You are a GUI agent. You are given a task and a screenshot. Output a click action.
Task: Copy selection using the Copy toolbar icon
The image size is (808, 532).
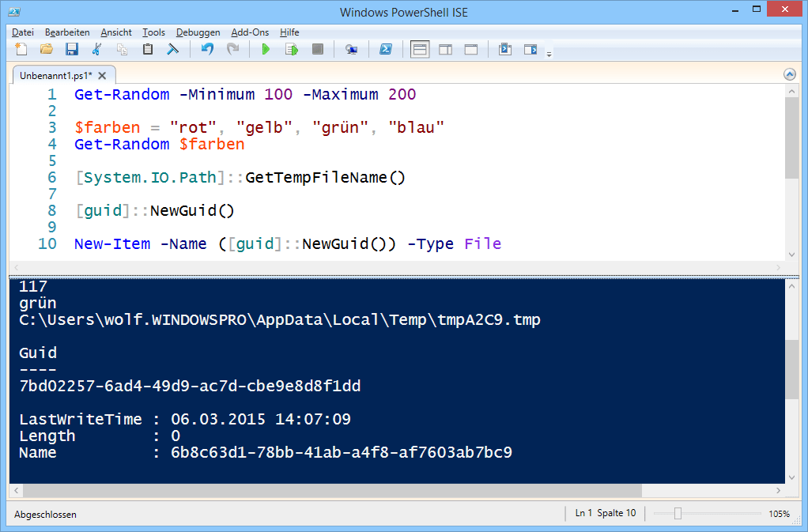pyautogui.click(x=123, y=49)
